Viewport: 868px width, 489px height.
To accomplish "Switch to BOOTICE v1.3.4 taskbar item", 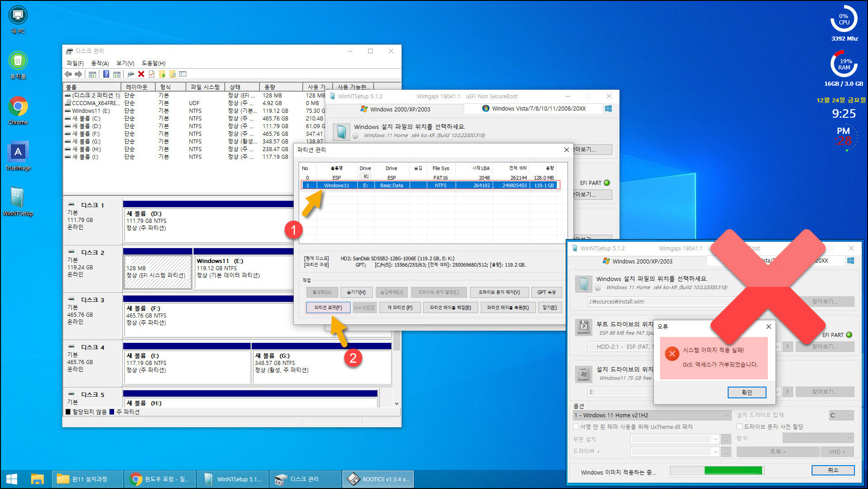I will [378, 479].
